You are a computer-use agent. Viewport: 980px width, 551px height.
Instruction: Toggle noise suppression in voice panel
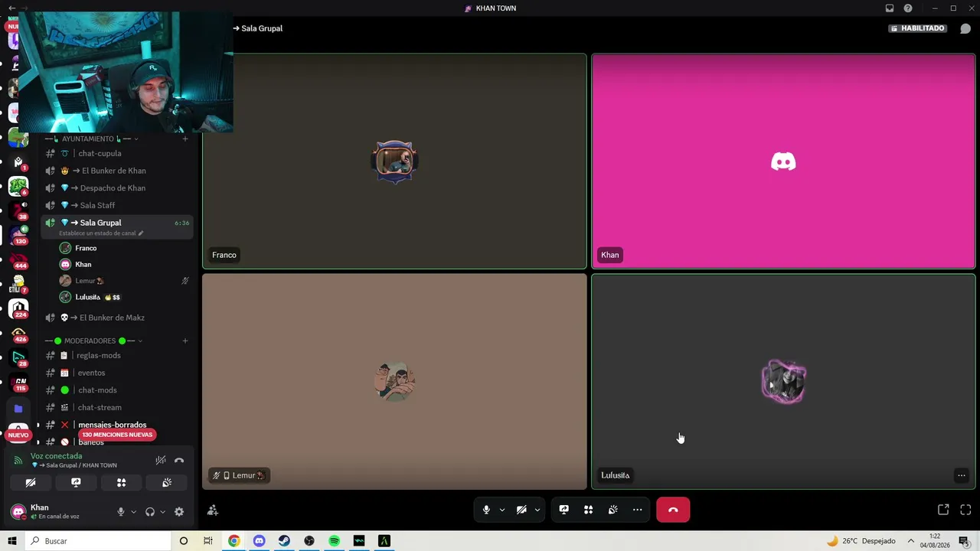[161, 460]
